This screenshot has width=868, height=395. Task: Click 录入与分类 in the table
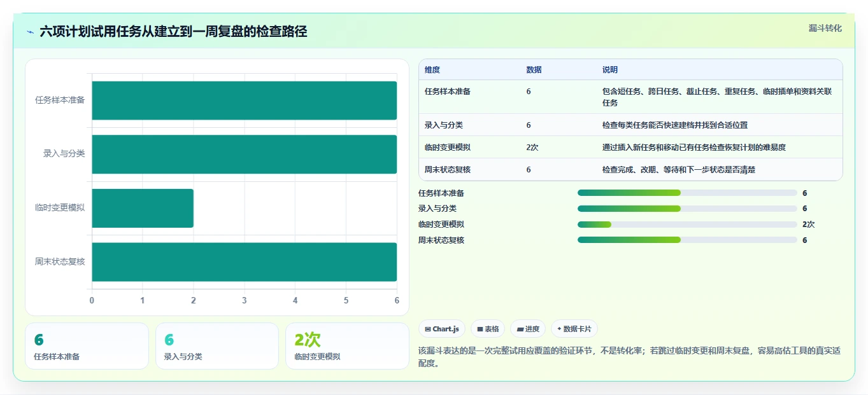(444, 125)
